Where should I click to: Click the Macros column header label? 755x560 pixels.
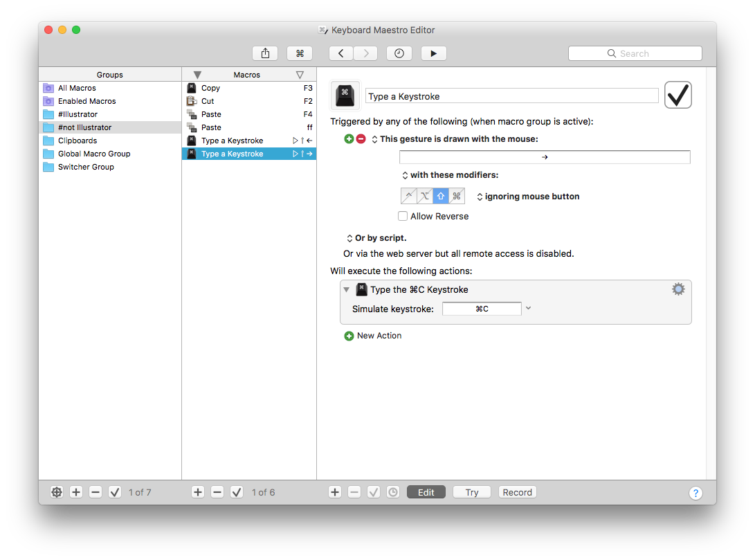[247, 75]
